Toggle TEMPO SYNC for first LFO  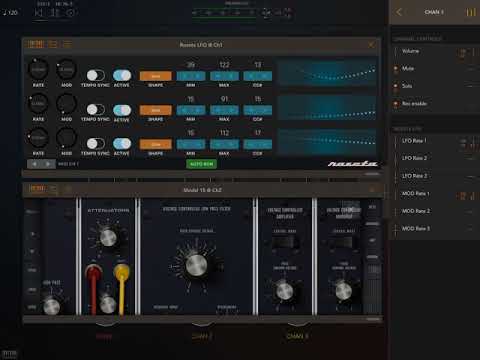coord(96,75)
